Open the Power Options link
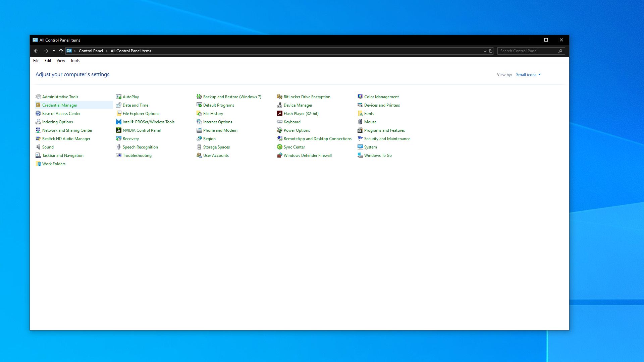This screenshot has height=362, width=644. pos(297,130)
